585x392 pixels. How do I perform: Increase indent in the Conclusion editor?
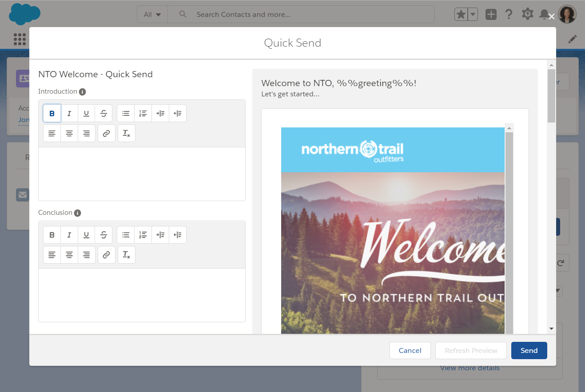[160, 234]
